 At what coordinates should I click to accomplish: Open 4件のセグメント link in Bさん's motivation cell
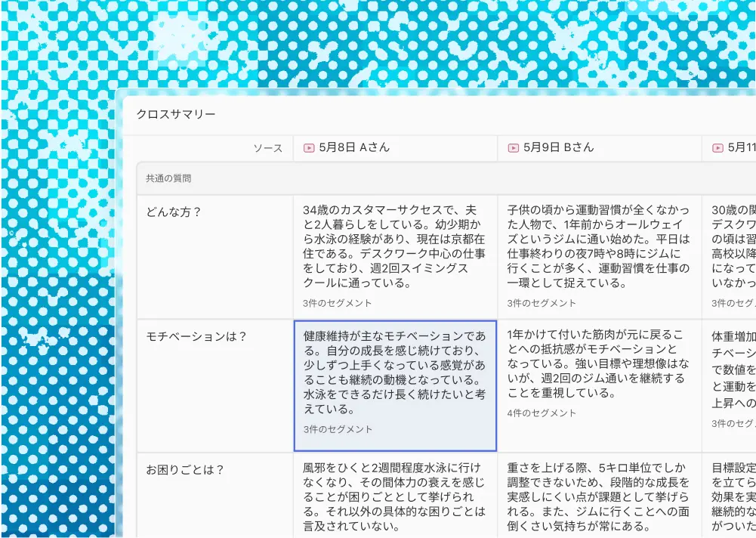[542, 413]
